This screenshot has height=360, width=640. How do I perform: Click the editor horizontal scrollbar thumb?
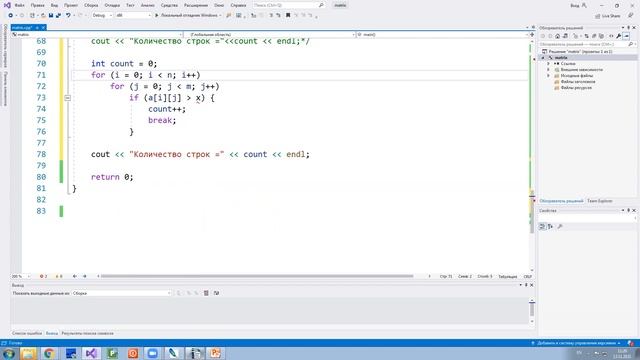257,276
